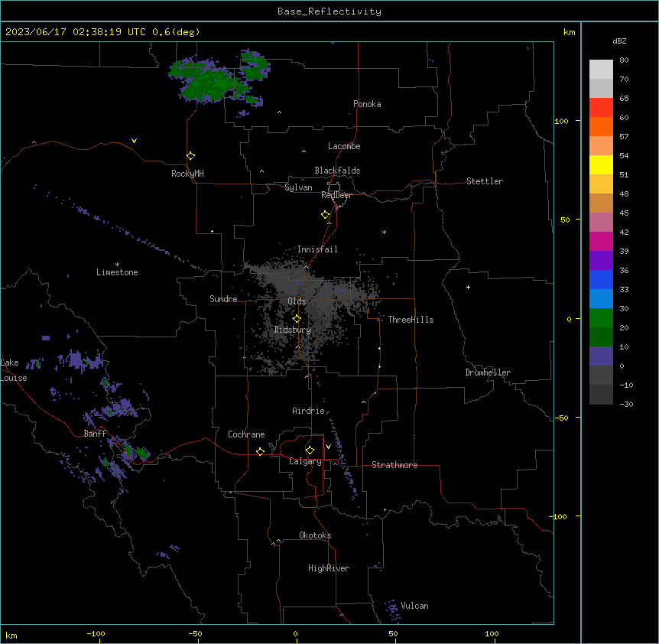Screen dimensions: 659x644
Task: Pick the yellow 54-51 dBZ legend swatch
Action: tap(601, 164)
